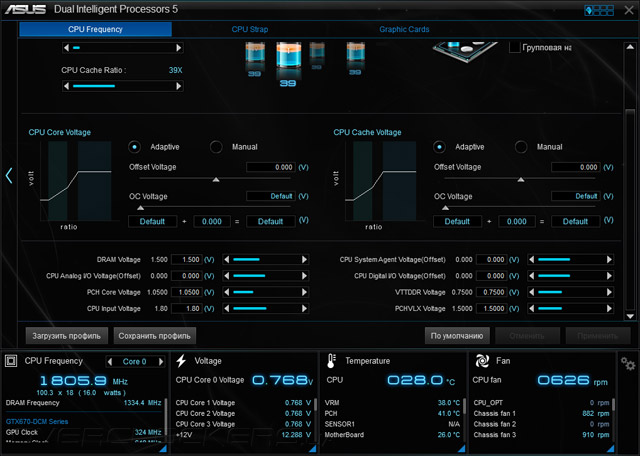Viewport: 640px width, 456px height.
Task: Click the greyed Применить button
Action: point(598,336)
